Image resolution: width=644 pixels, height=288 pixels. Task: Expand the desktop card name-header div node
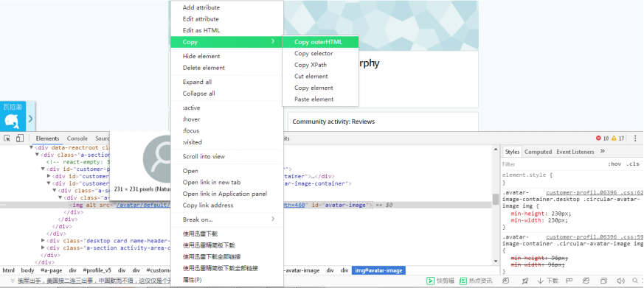(43, 240)
